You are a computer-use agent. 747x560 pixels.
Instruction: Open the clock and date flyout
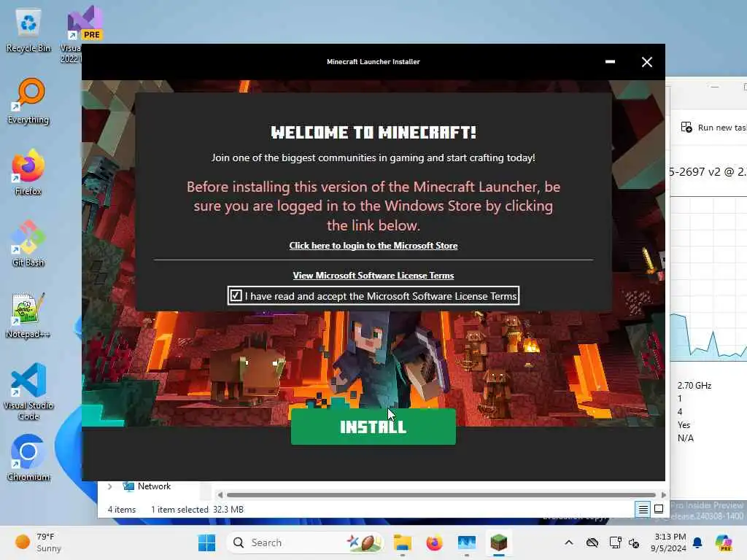pyautogui.click(x=670, y=542)
